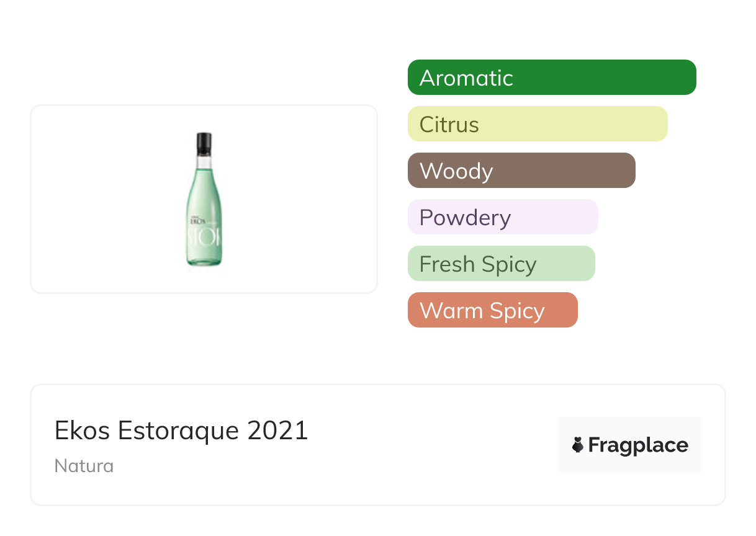This screenshot has height=536, width=756.
Task: Open the Ekos Estoraque 2021 title link
Action: [181, 430]
